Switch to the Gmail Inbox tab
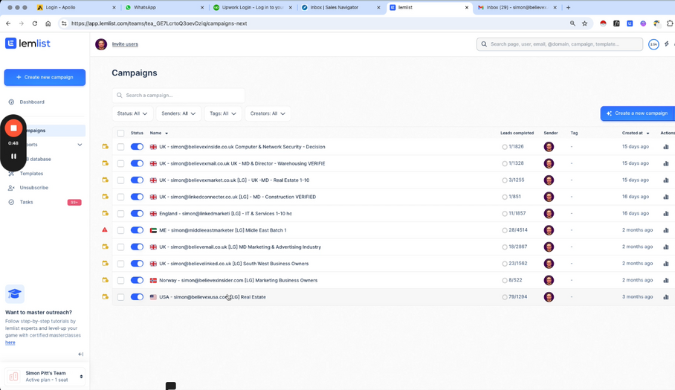The width and height of the screenshot is (675, 390). click(517, 7)
